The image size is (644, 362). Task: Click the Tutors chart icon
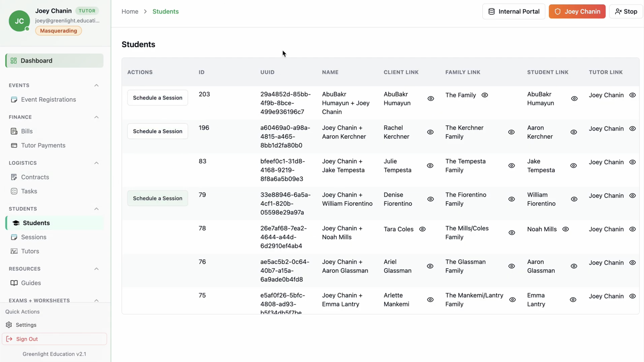click(x=14, y=251)
